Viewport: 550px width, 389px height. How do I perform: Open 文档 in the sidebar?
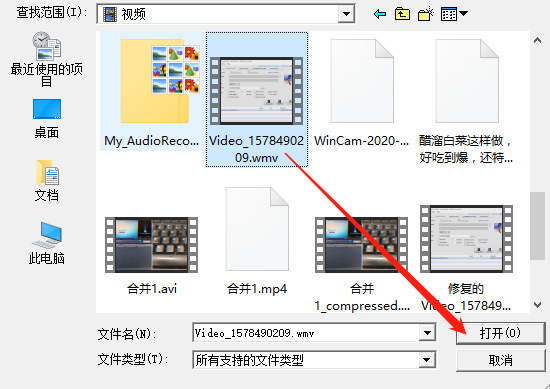47,181
